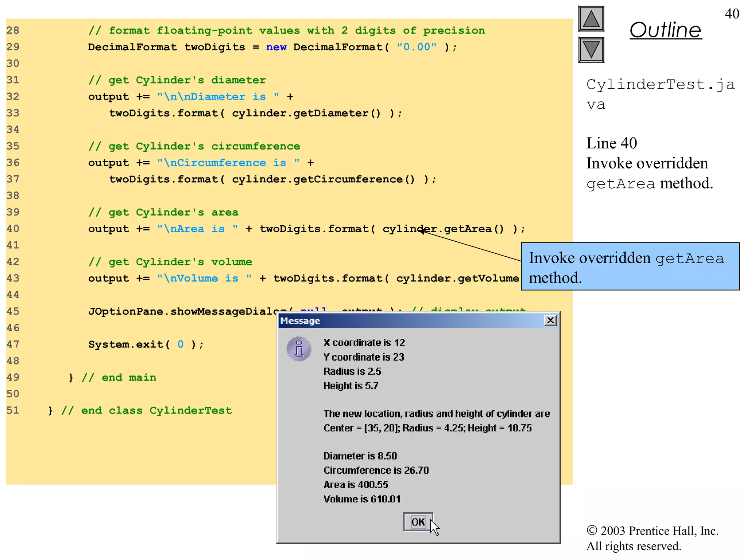Click the 'Volume is 610.01' output line
Image resolution: width=747 pixels, height=560 pixels.
(362, 499)
